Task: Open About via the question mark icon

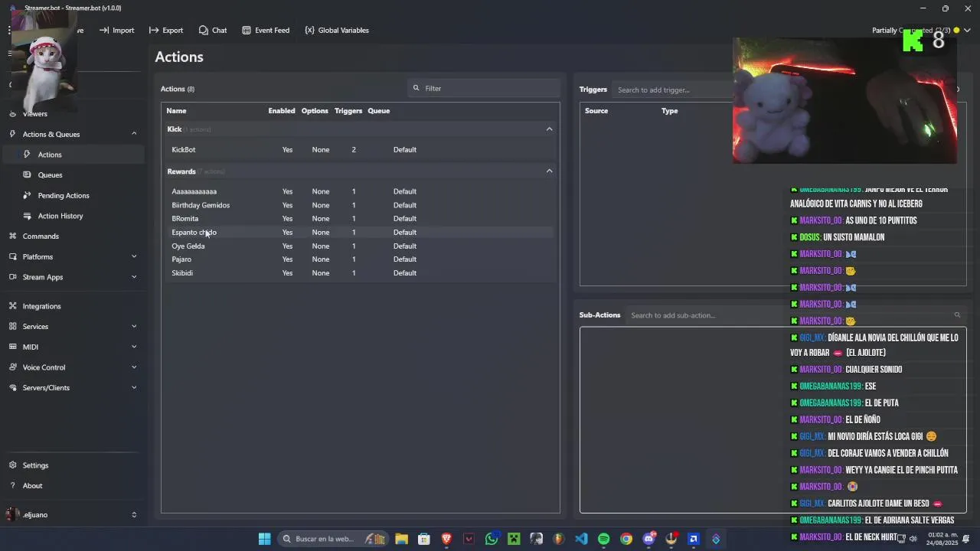Action: coord(12,486)
